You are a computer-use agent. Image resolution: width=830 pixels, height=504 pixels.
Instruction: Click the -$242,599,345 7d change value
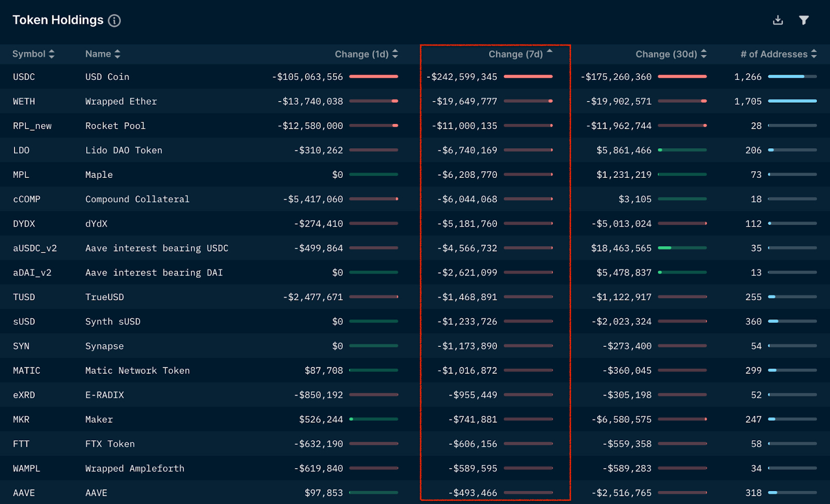[462, 77]
